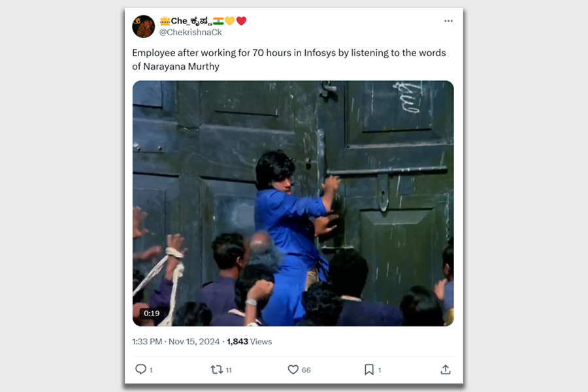Click the 66 likes count
This screenshot has width=588, height=392.
coord(306,370)
